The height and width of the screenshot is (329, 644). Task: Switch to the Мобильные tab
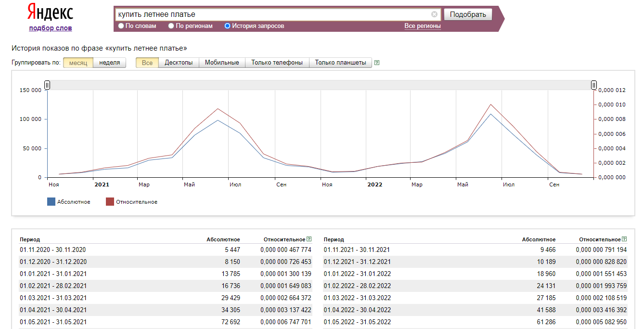(222, 63)
